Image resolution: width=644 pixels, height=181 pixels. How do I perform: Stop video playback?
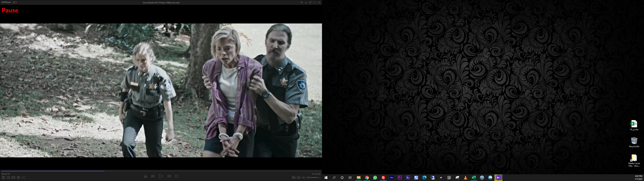(x=176, y=176)
